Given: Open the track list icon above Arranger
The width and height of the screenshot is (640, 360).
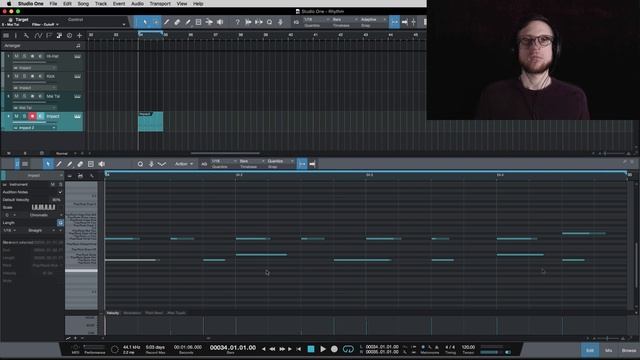Looking at the screenshot, I should pos(6,36).
